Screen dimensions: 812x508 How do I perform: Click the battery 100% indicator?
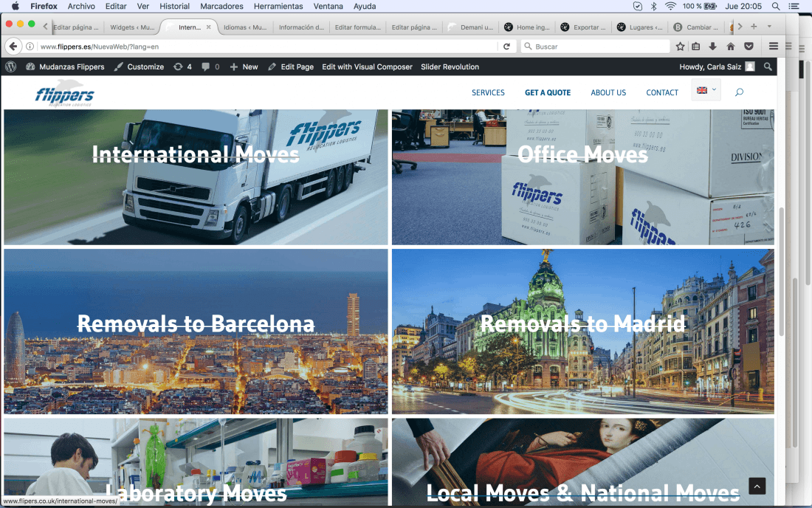pyautogui.click(x=699, y=6)
